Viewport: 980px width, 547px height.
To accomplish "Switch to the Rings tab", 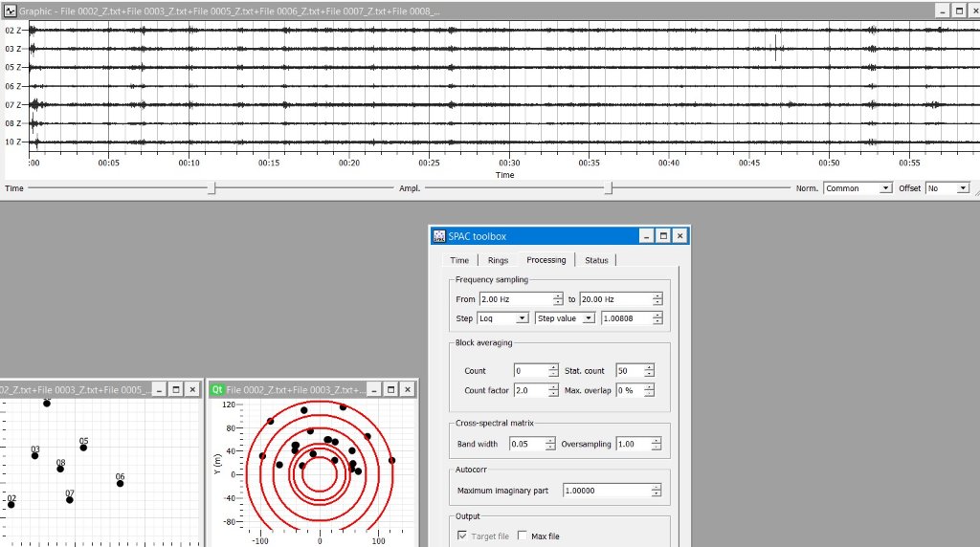I will click(498, 260).
